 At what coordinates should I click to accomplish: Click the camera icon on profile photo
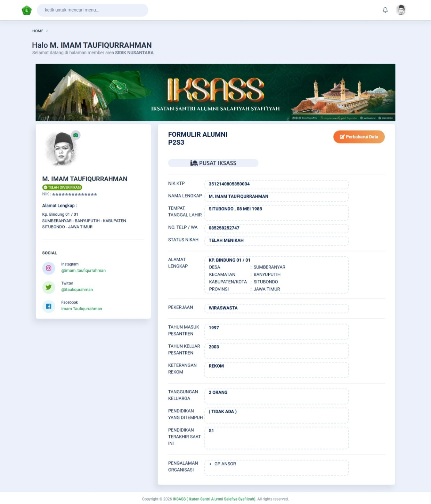pos(76,135)
